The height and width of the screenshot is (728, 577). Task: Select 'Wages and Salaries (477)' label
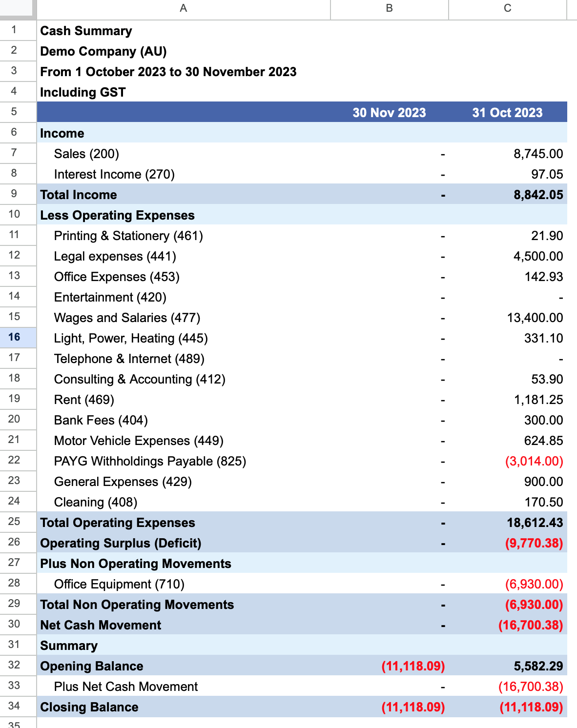click(x=127, y=318)
